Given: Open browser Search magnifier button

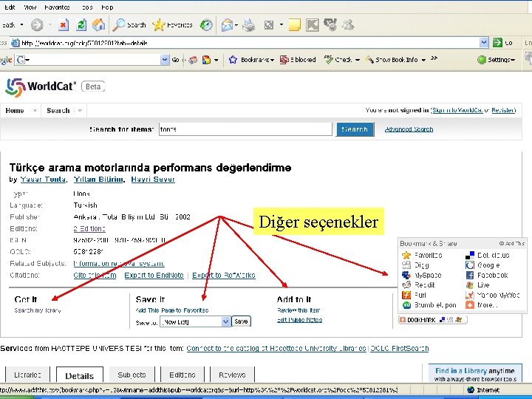Looking at the screenshot, I should [129, 25].
